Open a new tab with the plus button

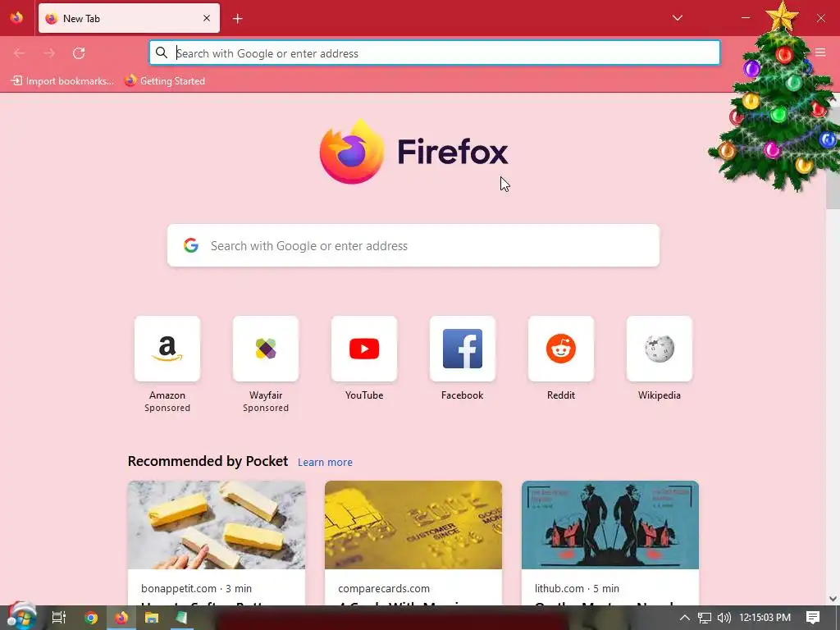pyautogui.click(x=238, y=19)
